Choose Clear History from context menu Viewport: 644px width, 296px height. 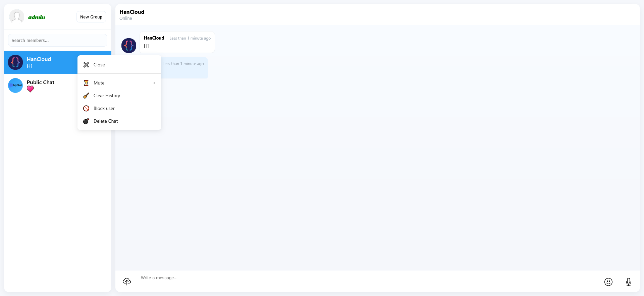coord(107,96)
